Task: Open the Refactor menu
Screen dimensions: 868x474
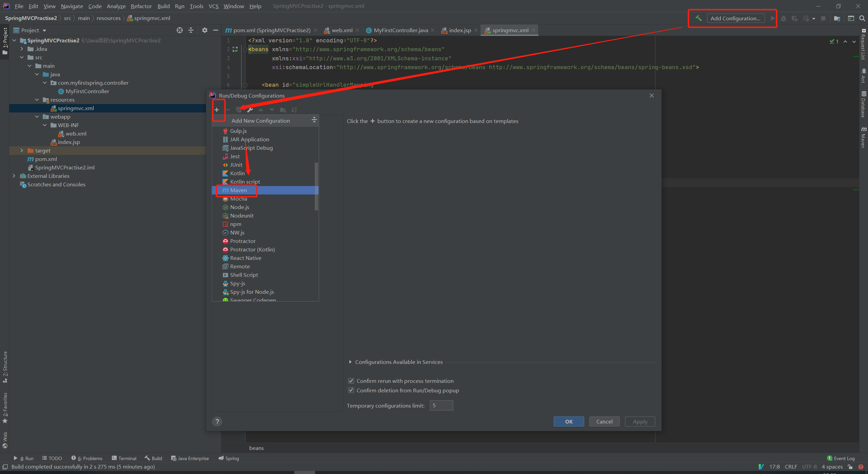Action: [141, 6]
